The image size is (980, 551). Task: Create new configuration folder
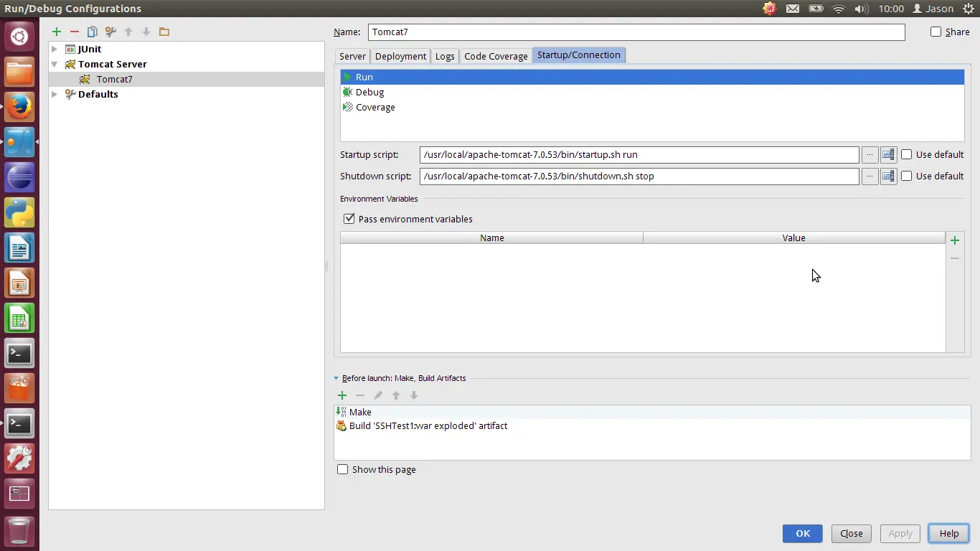point(164,32)
